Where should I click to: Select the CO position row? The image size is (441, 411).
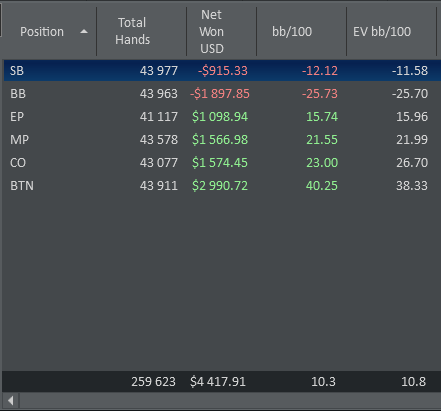pos(222,163)
